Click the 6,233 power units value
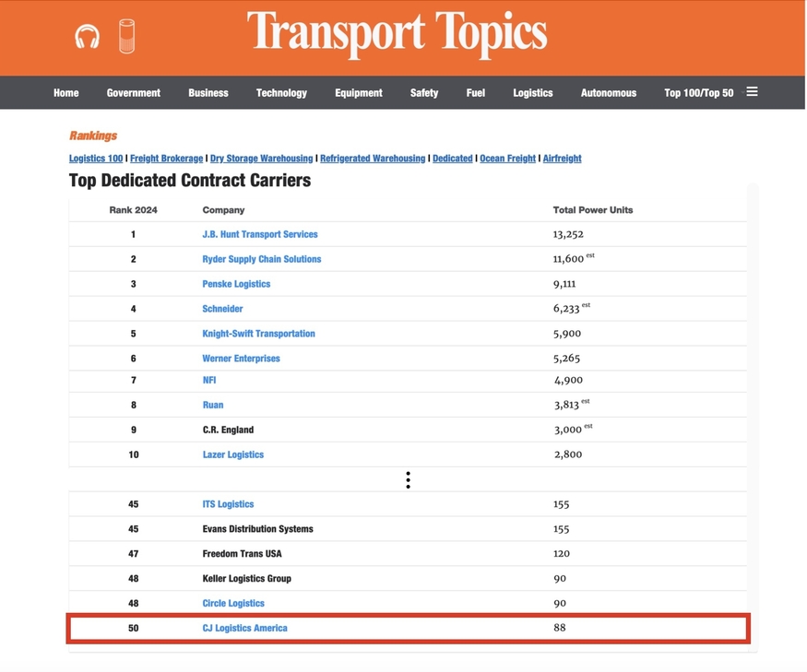This screenshot has height=672, width=807. (x=566, y=309)
